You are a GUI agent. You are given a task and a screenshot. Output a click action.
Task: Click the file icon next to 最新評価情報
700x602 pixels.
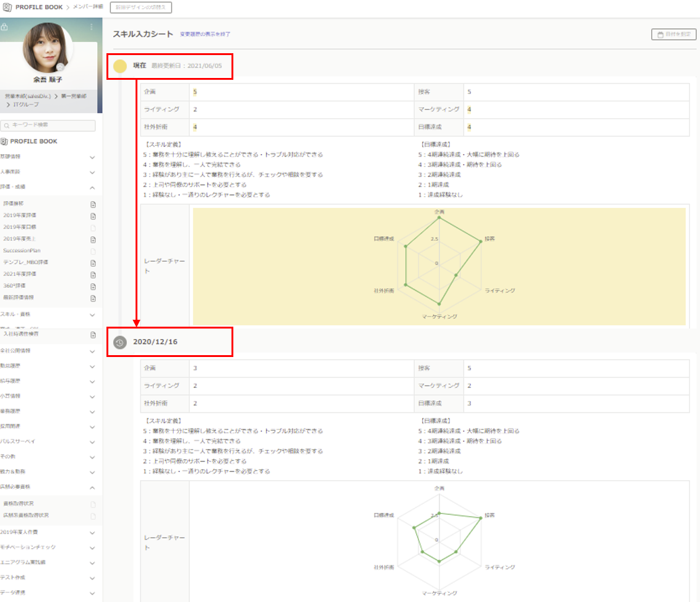(x=93, y=298)
